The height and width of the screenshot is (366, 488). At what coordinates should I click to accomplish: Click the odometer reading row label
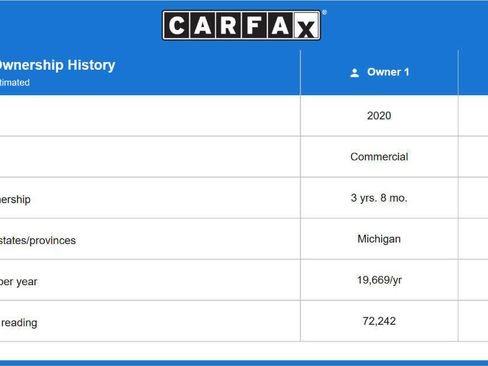pyautogui.click(x=19, y=323)
